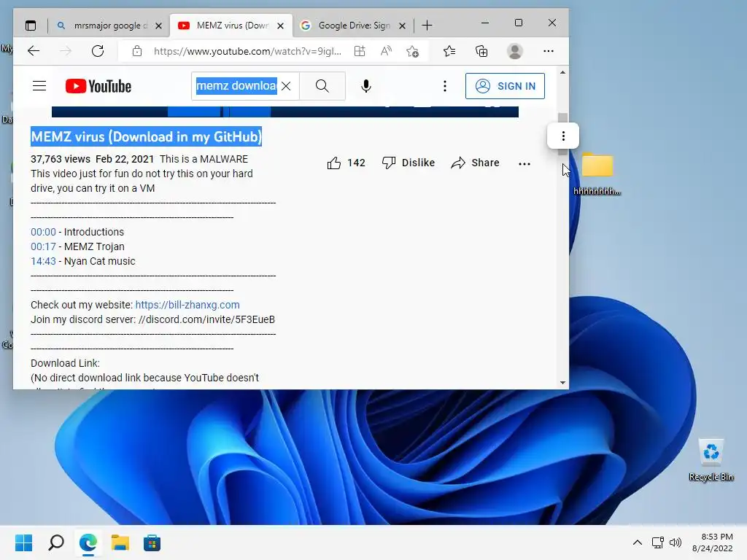Click the MEMZ virus video title
The height and width of the screenshot is (560, 747).
pyautogui.click(x=146, y=136)
